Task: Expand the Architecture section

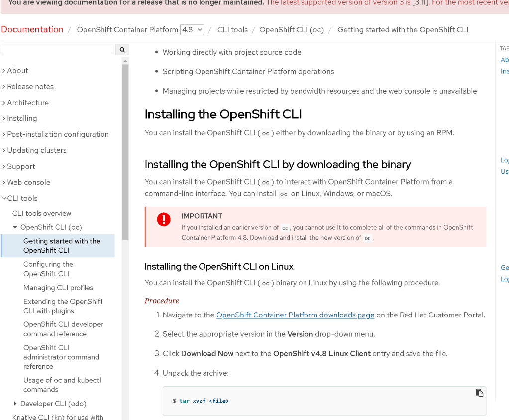Action: point(26,103)
